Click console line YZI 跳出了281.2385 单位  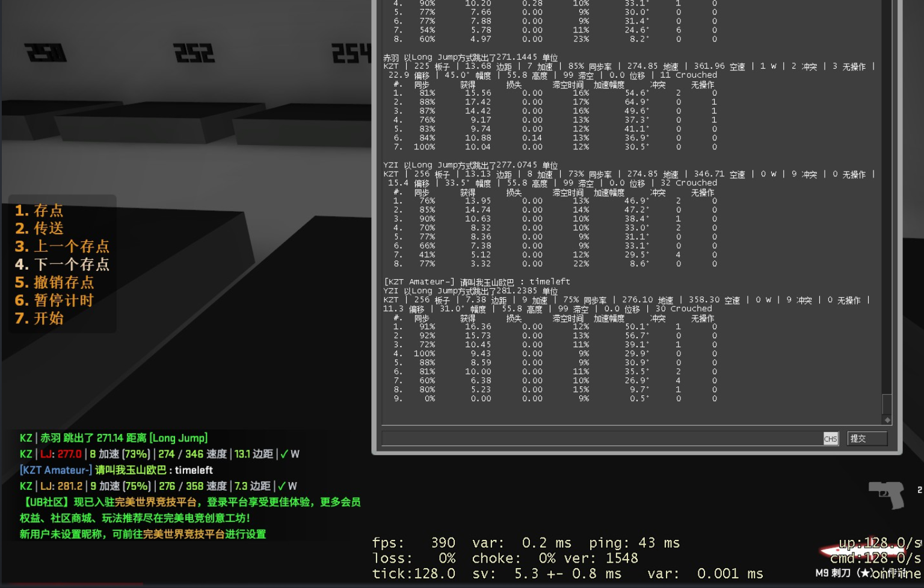click(470, 291)
